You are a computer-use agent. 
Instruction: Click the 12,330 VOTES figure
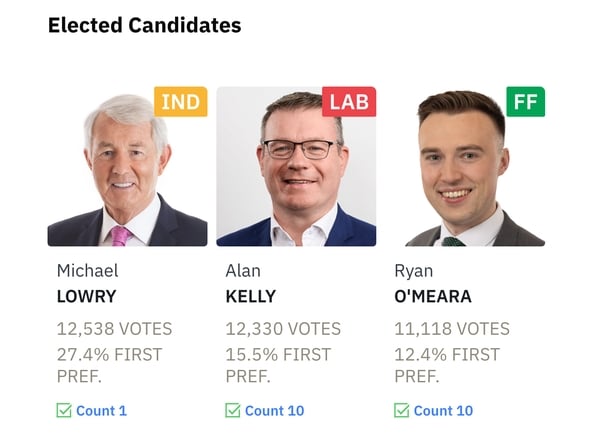click(x=283, y=328)
